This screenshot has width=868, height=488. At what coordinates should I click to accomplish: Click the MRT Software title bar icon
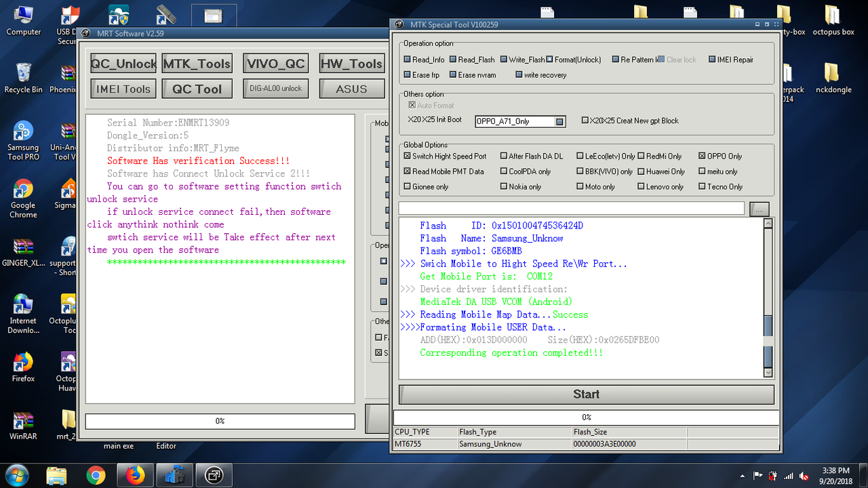click(86, 33)
